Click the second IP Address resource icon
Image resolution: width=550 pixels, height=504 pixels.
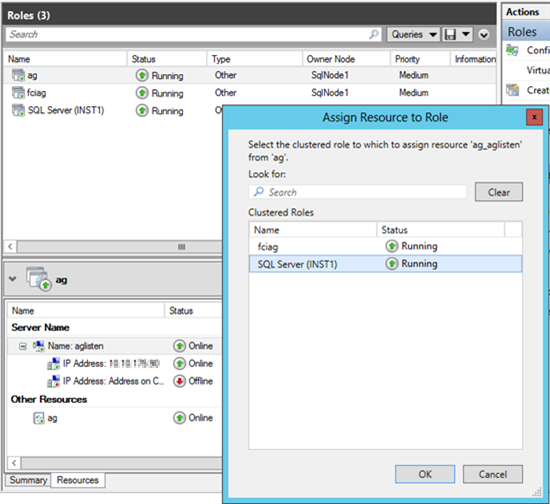[x=54, y=381]
